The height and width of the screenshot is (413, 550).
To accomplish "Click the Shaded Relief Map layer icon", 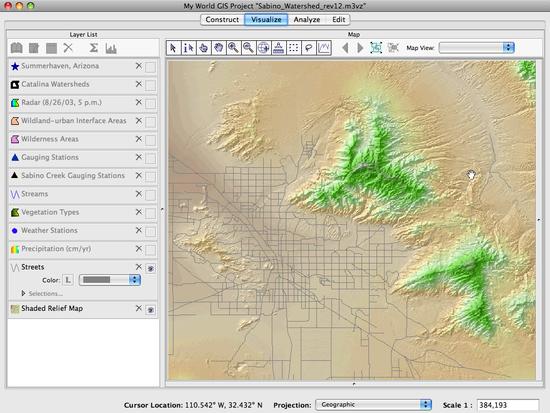I will (x=15, y=309).
